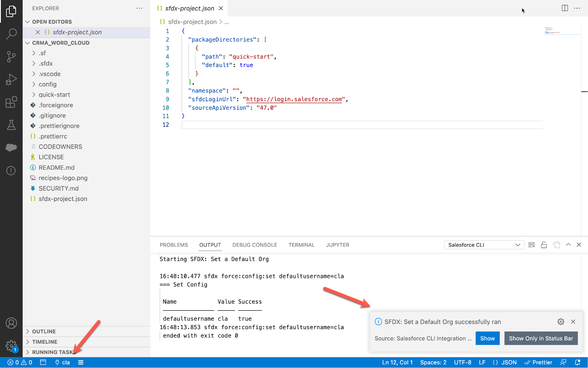This screenshot has width=588, height=368.
Task: Switch to the Debug Console tab
Action: [255, 245]
